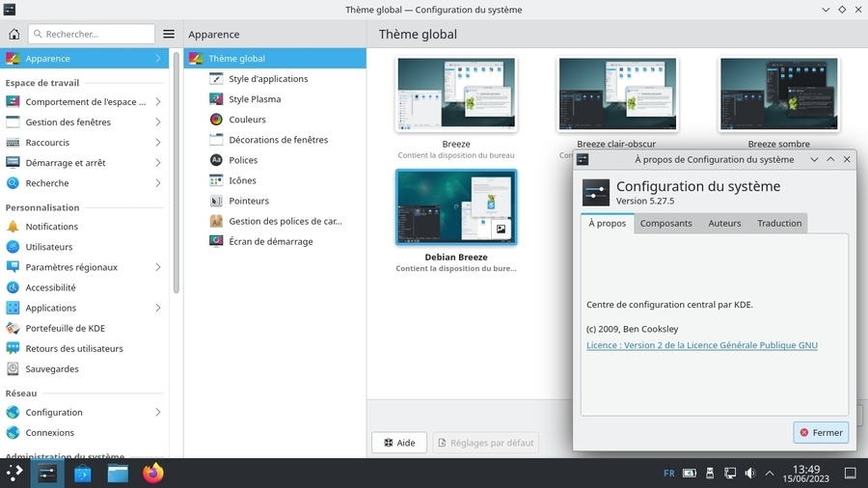
Task: Open Retours des utilisateurs icon
Action: (13, 348)
